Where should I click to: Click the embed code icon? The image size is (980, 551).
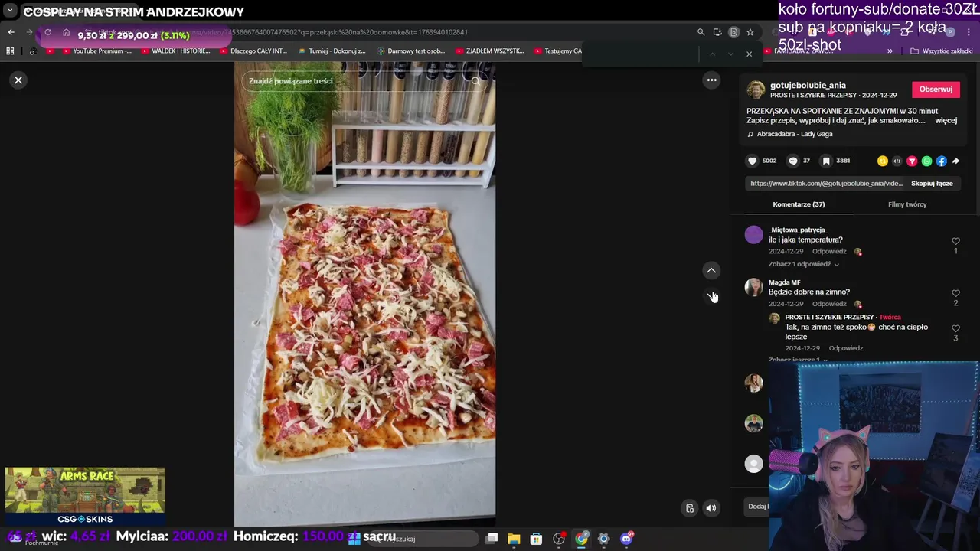tap(897, 161)
